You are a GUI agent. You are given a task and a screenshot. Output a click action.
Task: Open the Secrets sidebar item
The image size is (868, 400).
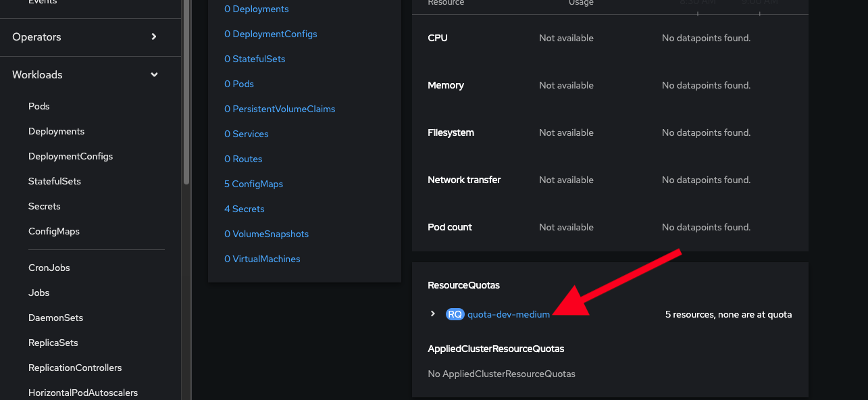click(45, 206)
